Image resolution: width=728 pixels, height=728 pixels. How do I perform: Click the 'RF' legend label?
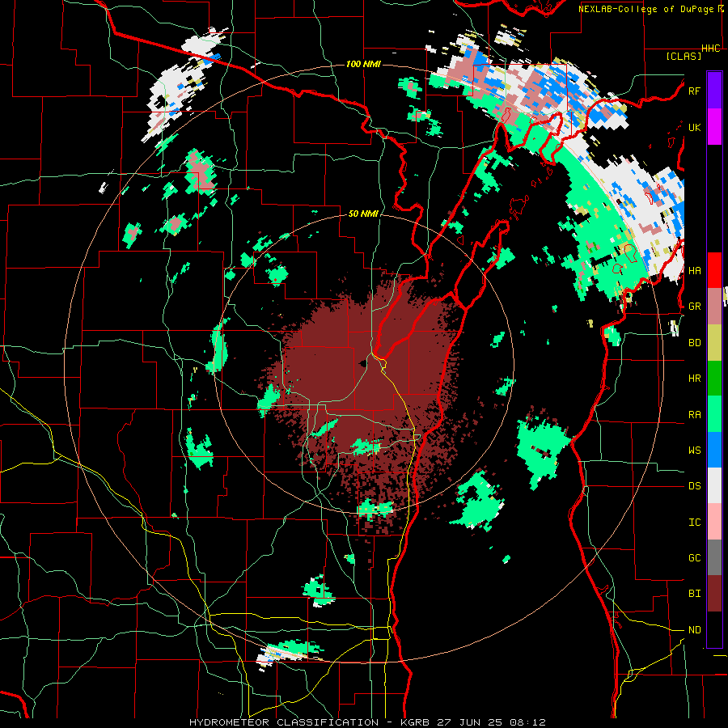(694, 91)
